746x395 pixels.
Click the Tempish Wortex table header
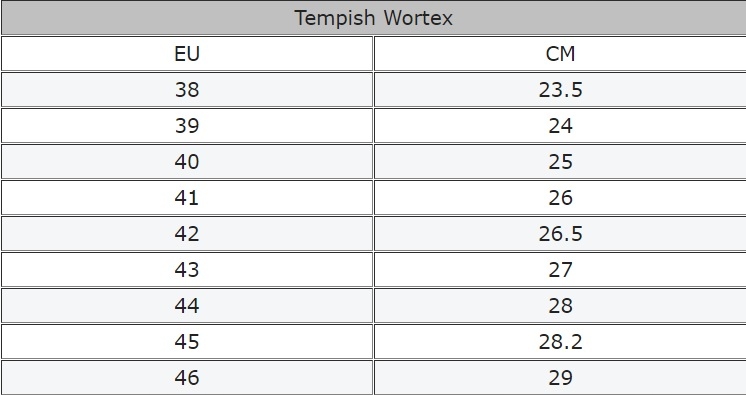tap(373, 18)
